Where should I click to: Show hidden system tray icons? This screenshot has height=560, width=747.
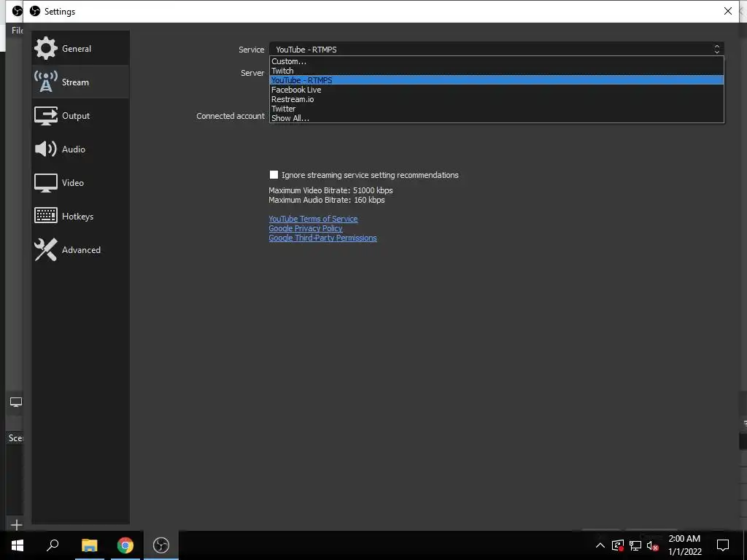(600, 545)
